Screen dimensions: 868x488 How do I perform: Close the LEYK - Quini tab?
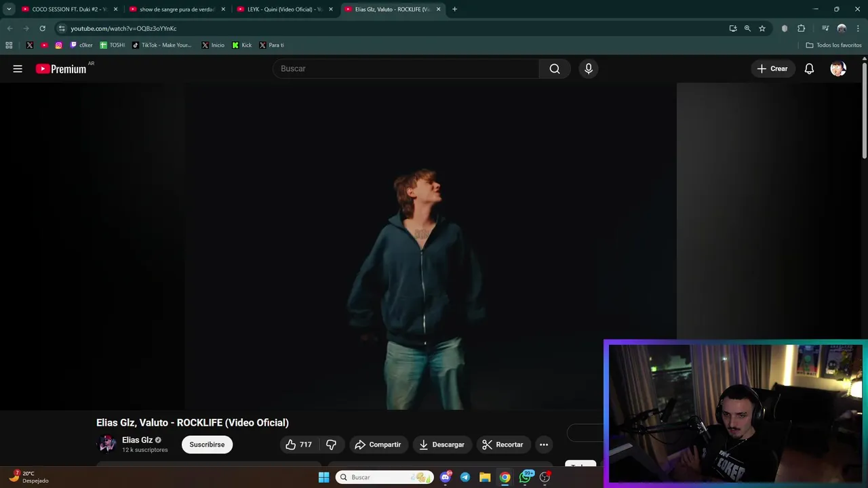(331, 9)
